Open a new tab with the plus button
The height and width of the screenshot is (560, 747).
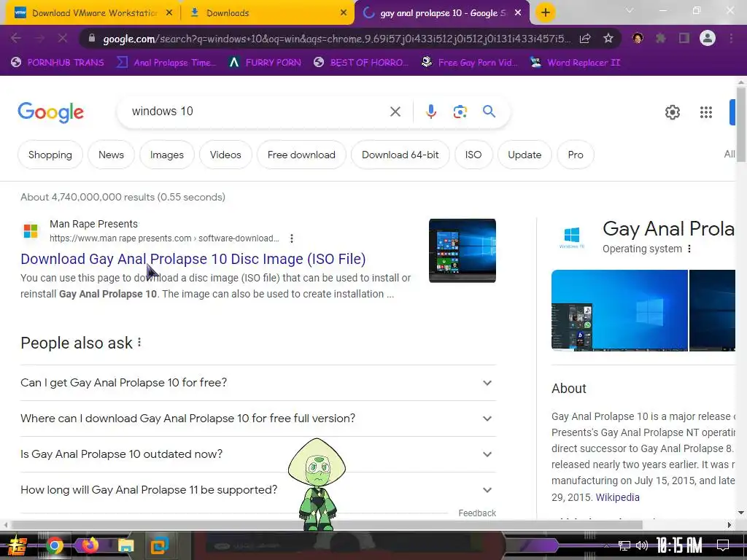coord(546,12)
